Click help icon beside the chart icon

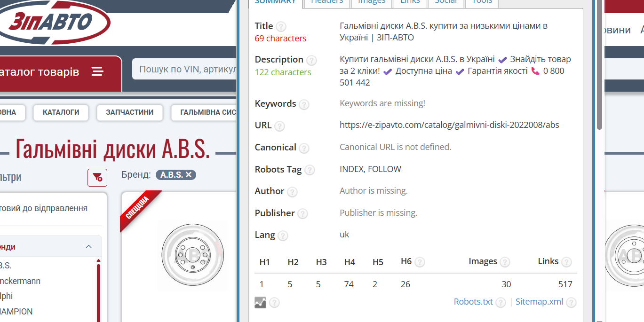coord(274,302)
